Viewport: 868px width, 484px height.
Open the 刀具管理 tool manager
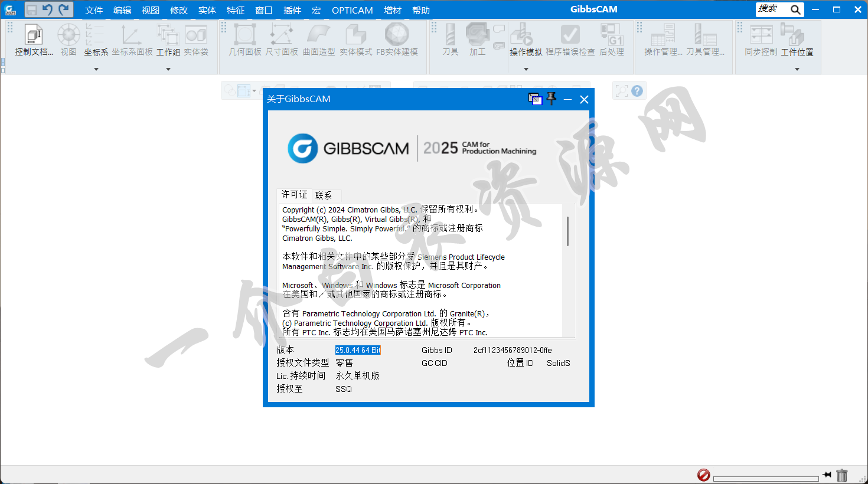point(705,40)
